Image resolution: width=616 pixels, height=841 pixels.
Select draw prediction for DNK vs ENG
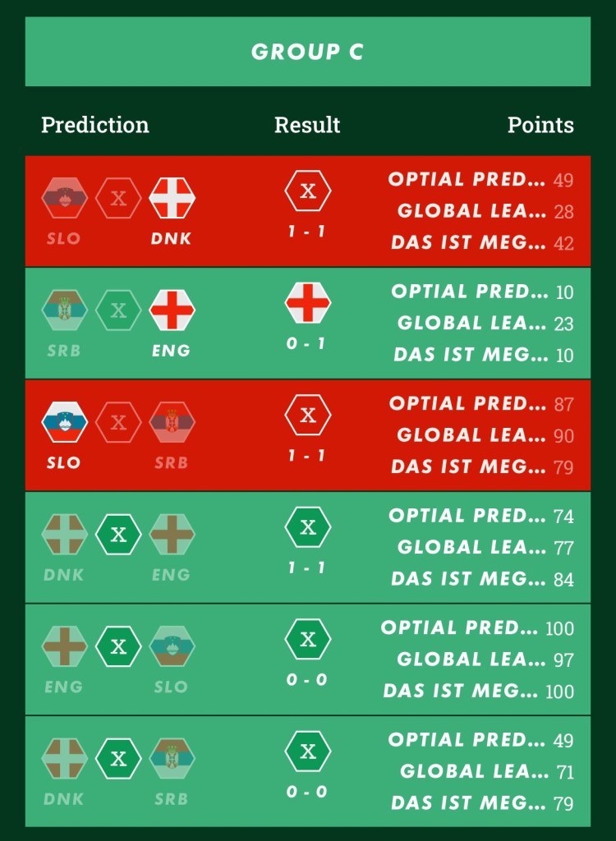[118, 534]
